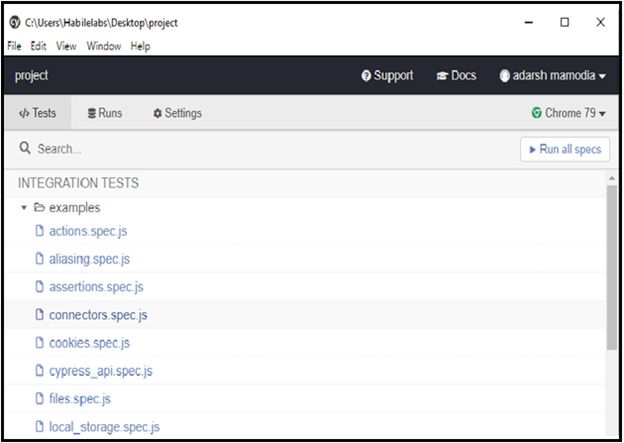Click the examples folder icon
The width and height of the screenshot is (624, 443).
pyautogui.click(x=39, y=207)
